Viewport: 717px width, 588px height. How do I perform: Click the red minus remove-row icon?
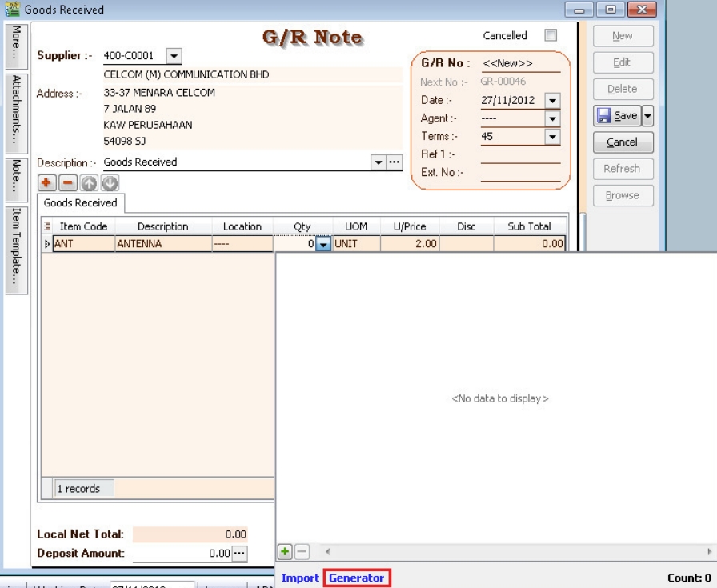click(63, 182)
